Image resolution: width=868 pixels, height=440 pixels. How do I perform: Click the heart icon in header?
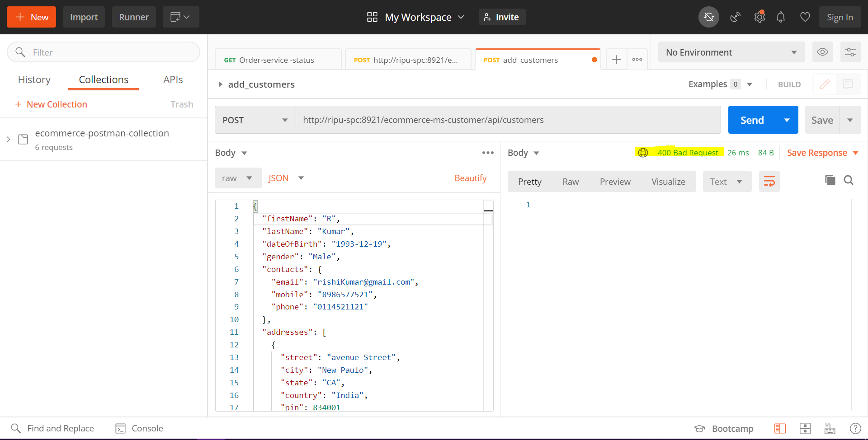[x=805, y=17]
